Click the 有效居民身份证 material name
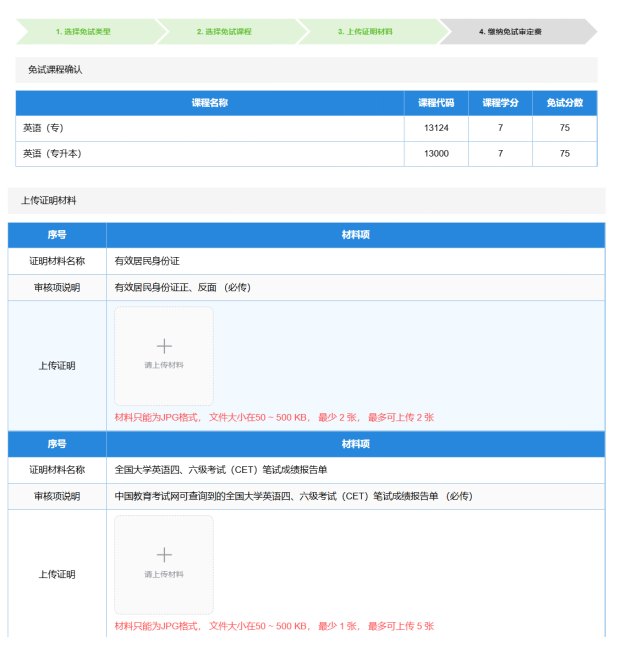This screenshot has height=655, width=630. [x=147, y=261]
